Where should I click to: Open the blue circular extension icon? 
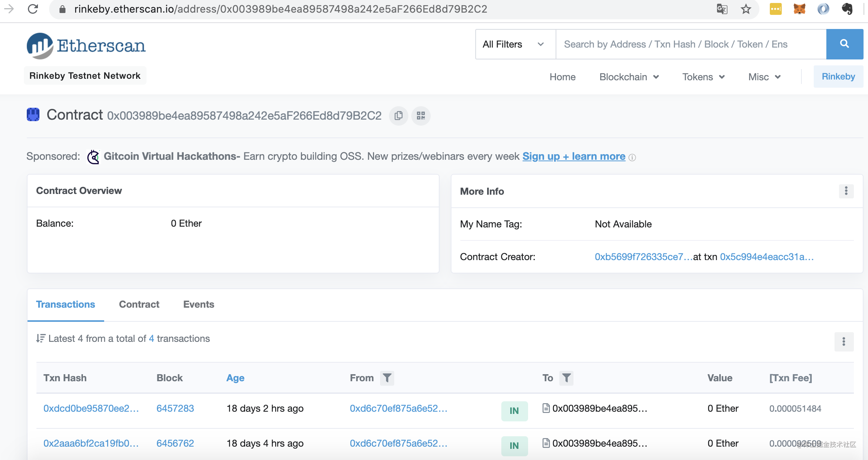coord(823,9)
